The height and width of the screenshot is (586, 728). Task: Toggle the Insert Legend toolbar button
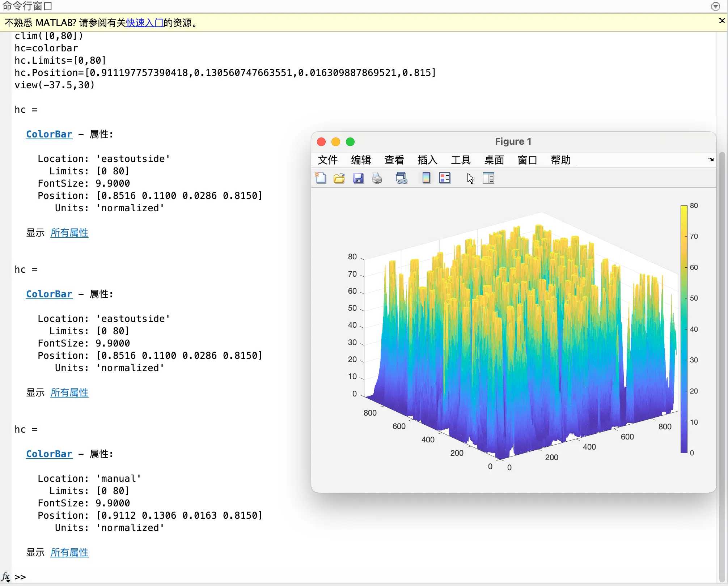tap(445, 178)
